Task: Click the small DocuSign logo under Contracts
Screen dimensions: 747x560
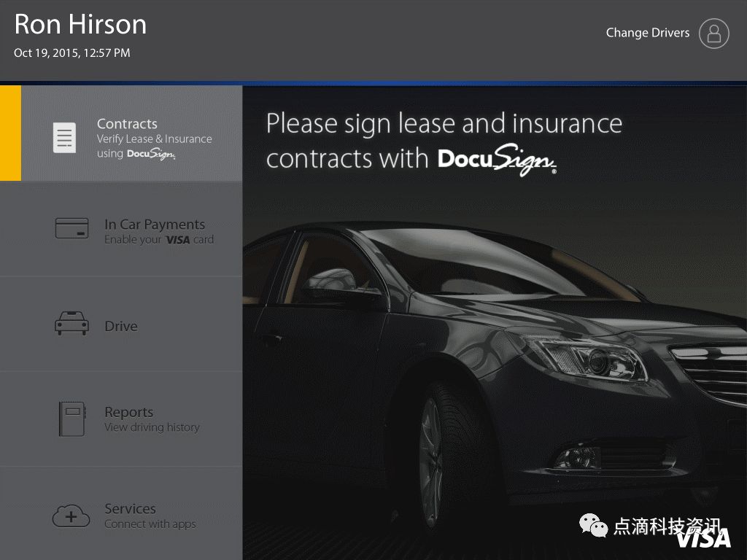Action: coord(151,154)
